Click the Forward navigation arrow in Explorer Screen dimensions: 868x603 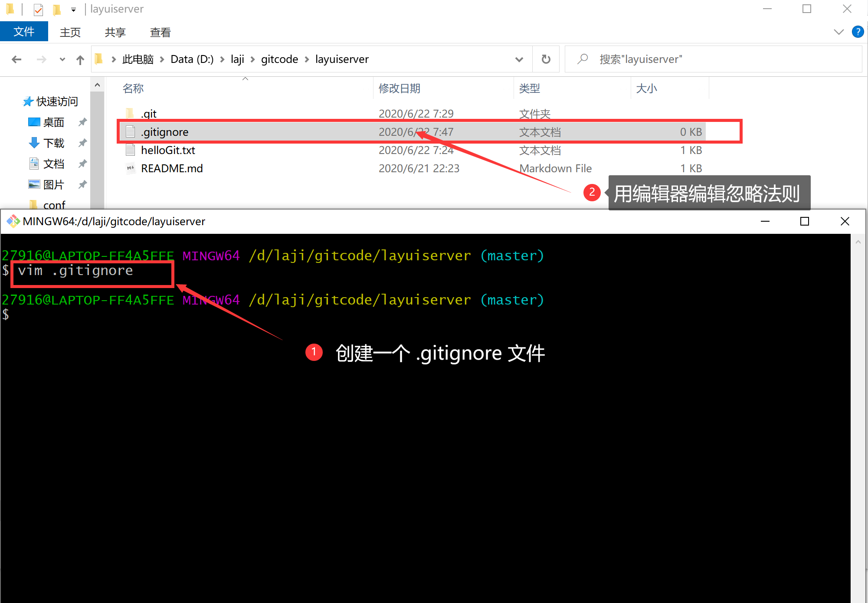coord(41,59)
